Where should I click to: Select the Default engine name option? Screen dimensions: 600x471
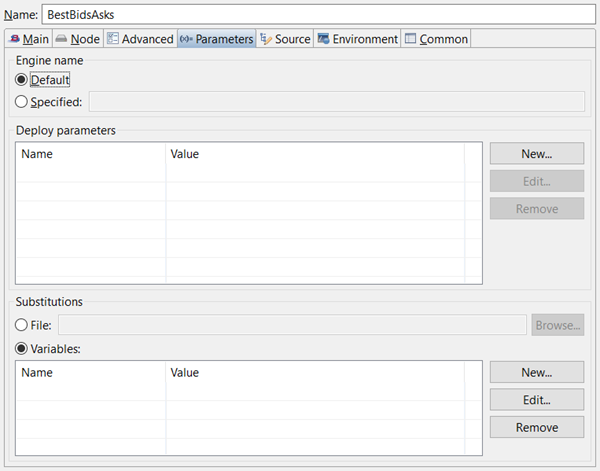(22, 79)
